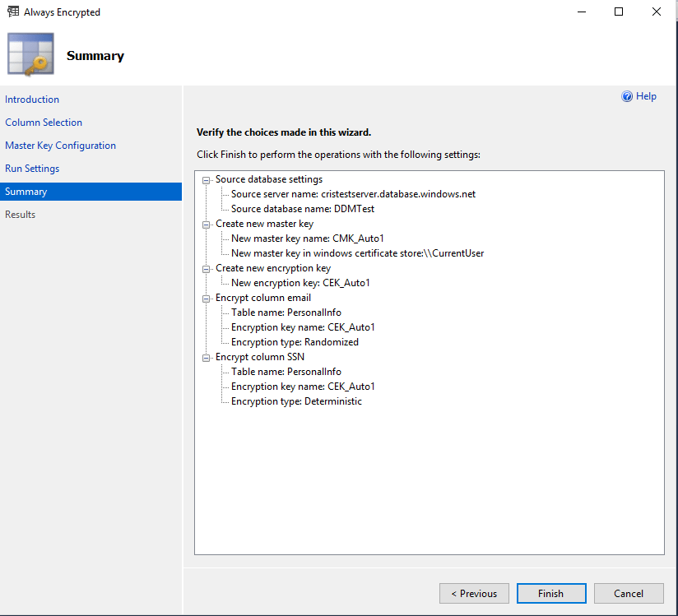678x616 pixels.
Task: Collapse the Encrypt column SSN node
Action: (206, 357)
